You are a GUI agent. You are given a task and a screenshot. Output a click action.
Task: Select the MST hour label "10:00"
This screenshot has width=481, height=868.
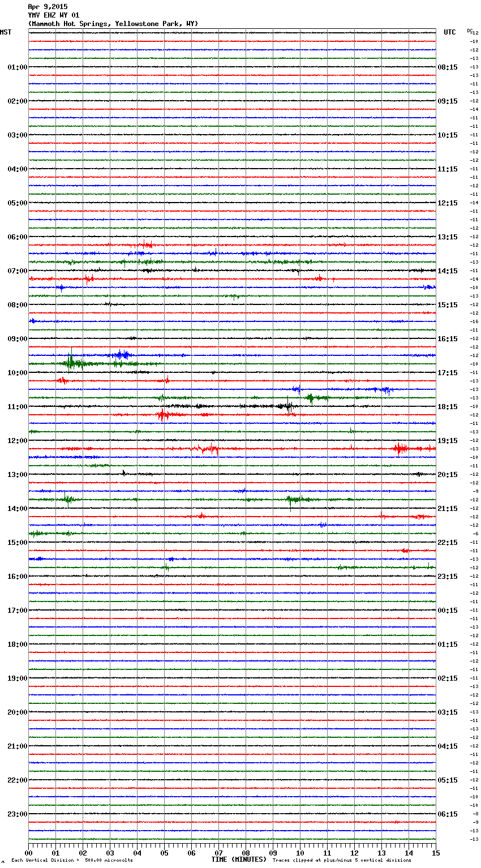click(18, 373)
